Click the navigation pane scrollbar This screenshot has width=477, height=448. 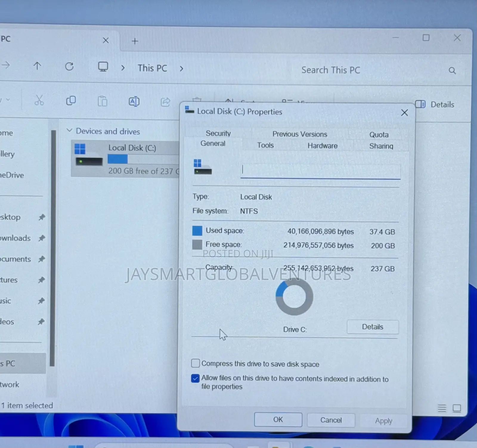click(x=53, y=248)
